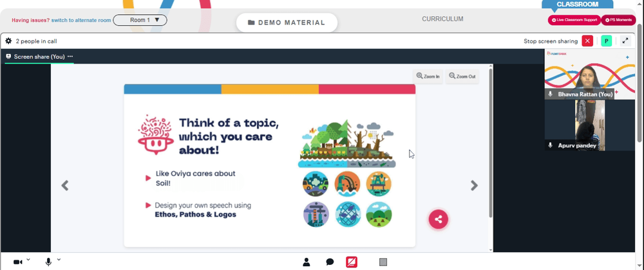Expand camera options chevron

coord(28,259)
